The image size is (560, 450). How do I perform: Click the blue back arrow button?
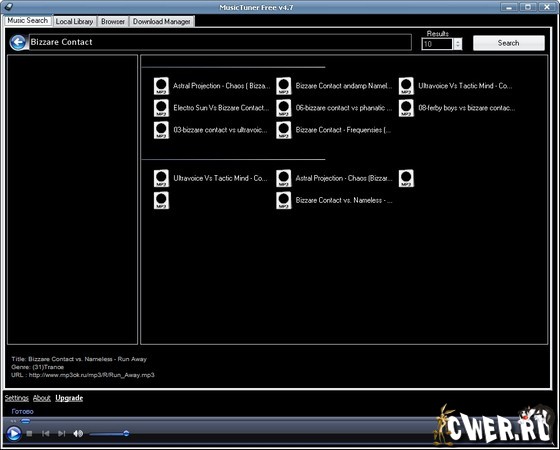[18, 42]
